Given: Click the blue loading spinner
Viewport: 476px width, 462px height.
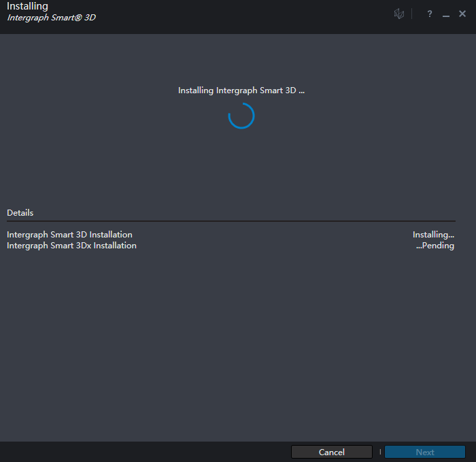Looking at the screenshot, I should click(241, 116).
